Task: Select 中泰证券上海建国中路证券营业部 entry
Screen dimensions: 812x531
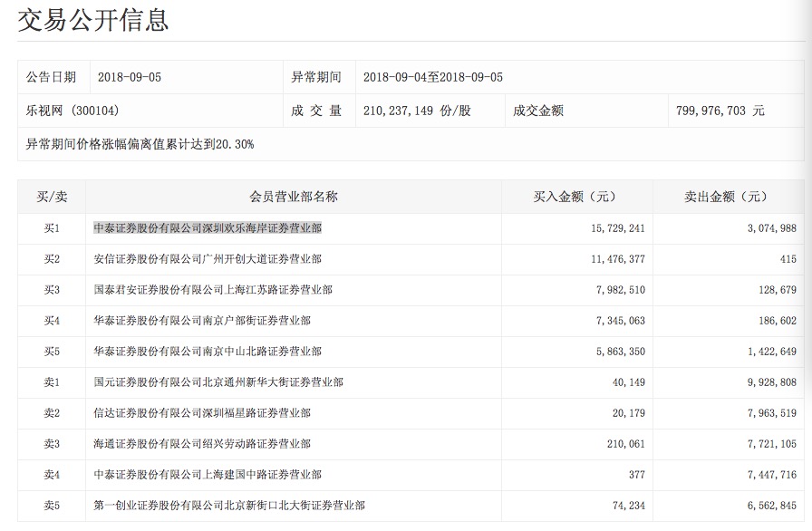Action: (208, 475)
